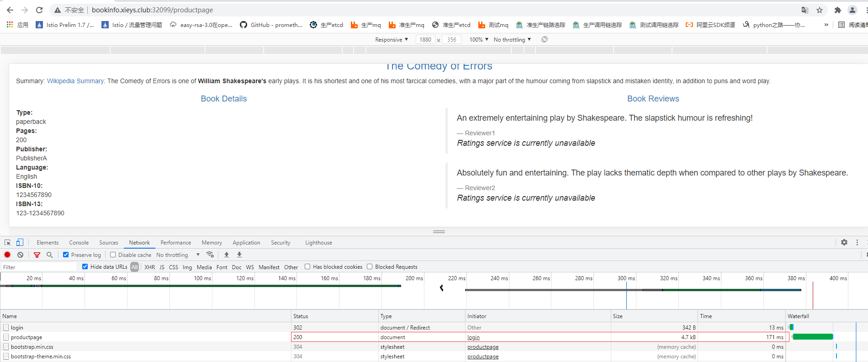This screenshot has width=868, height=362.
Task: Uncheck the Preserve log checkbox
Action: 66,255
